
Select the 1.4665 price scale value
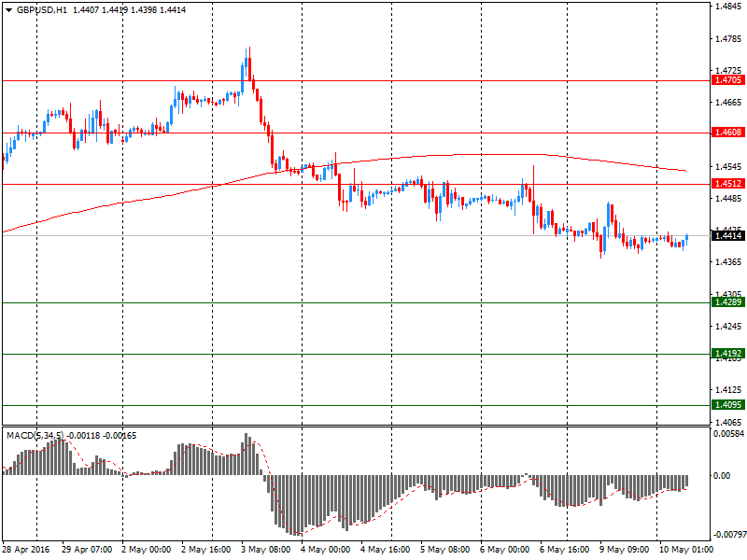pyautogui.click(x=729, y=103)
